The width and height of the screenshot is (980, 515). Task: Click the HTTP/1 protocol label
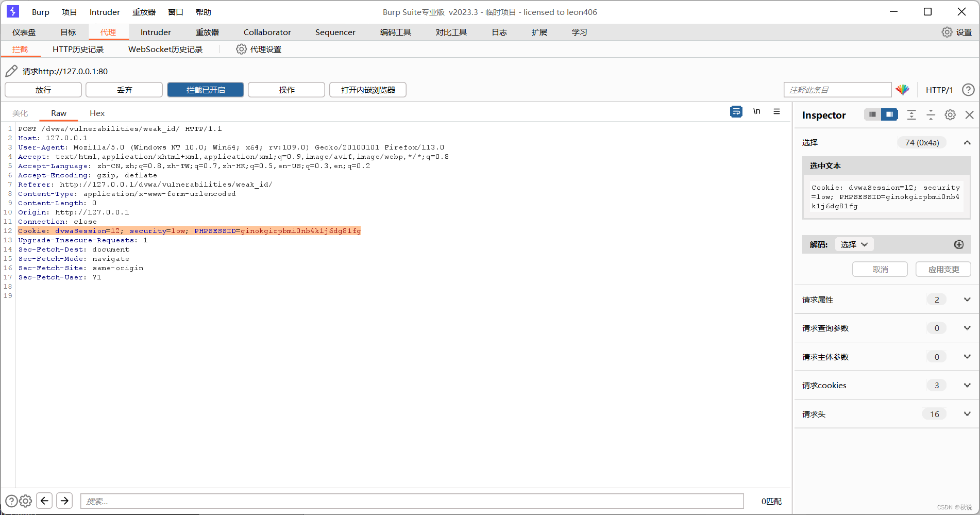939,90
